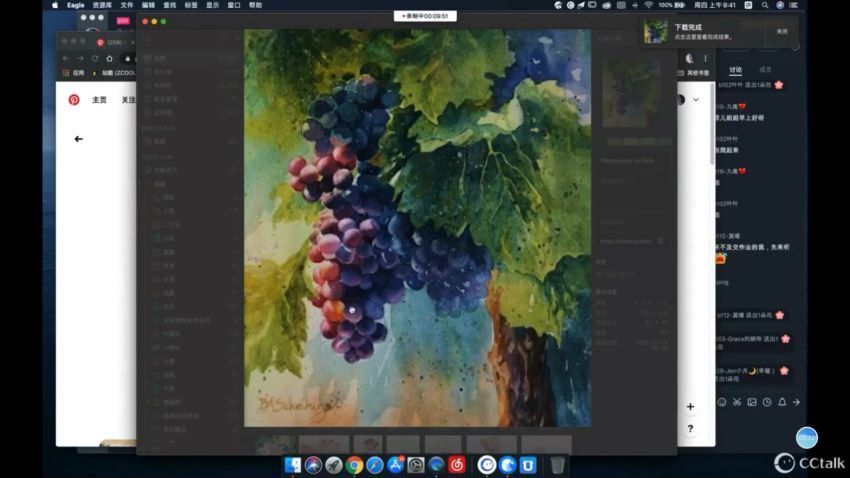Image resolution: width=850 pixels, height=478 pixels.
Task: Reload the page in Chrome
Action: (x=95, y=59)
